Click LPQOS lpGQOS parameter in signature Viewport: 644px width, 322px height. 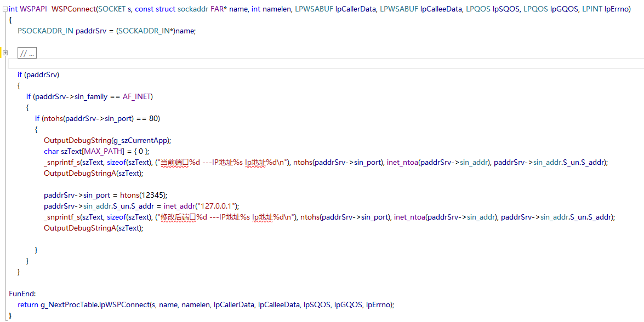(550, 9)
